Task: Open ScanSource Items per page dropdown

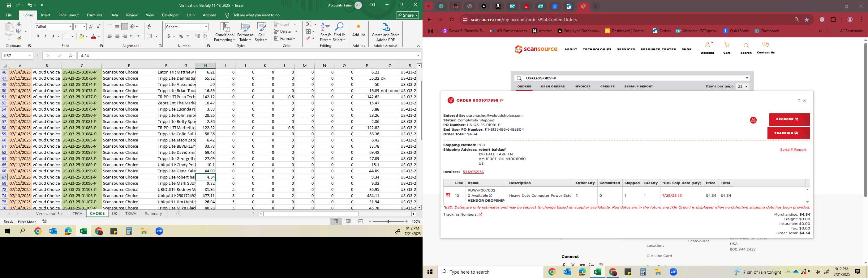Action: (743, 86)
